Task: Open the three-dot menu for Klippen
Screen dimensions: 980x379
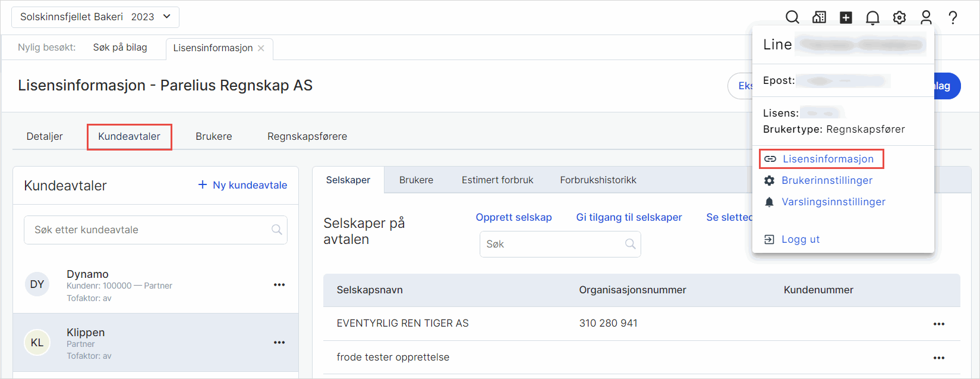Action: pyautogui.click(x=279, y=343)
